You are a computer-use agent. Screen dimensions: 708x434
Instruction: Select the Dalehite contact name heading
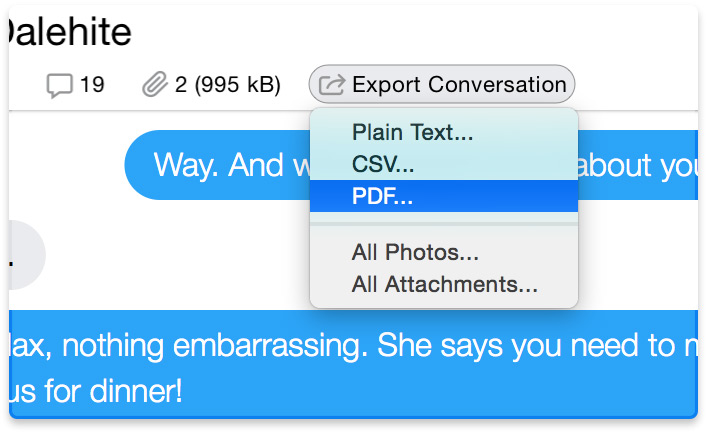click(68, 33)
